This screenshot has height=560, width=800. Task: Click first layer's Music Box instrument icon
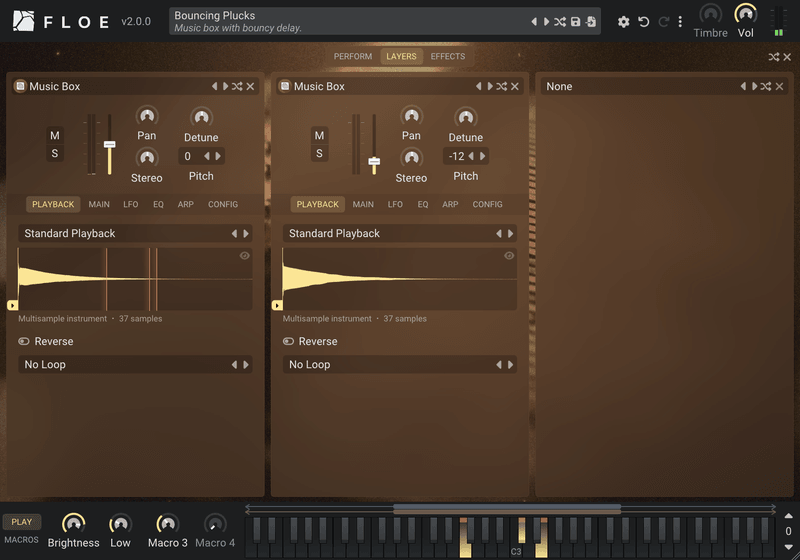point(20,86)
